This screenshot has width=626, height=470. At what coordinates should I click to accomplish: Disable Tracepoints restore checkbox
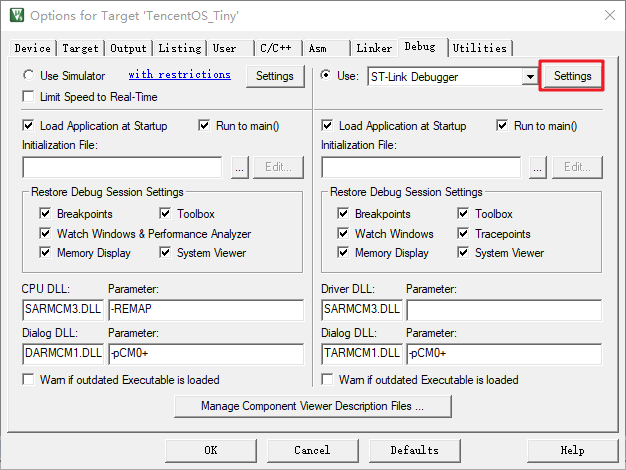coord(465,233)
